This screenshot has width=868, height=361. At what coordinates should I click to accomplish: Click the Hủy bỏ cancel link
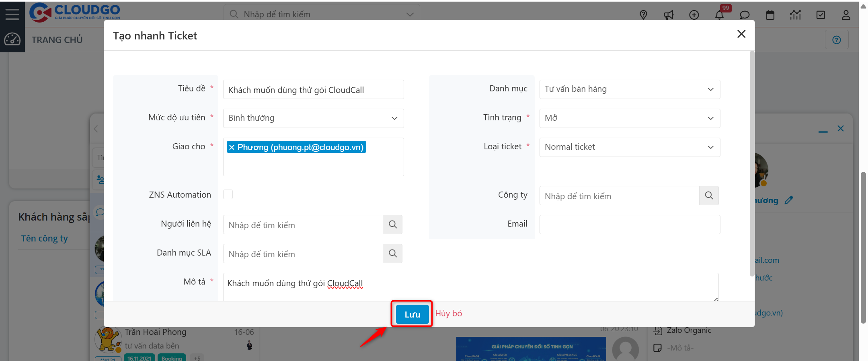(449, 314)
